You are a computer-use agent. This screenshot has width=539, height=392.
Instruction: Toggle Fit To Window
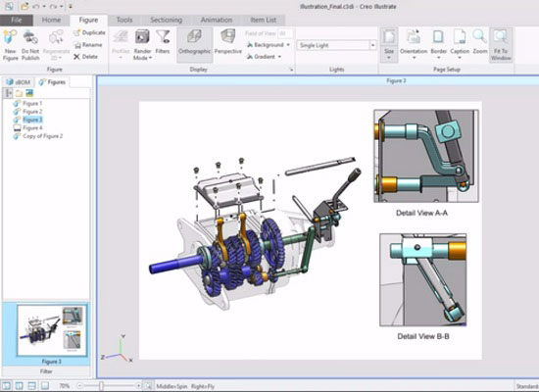pyautogui.click(x=501, y=45)
